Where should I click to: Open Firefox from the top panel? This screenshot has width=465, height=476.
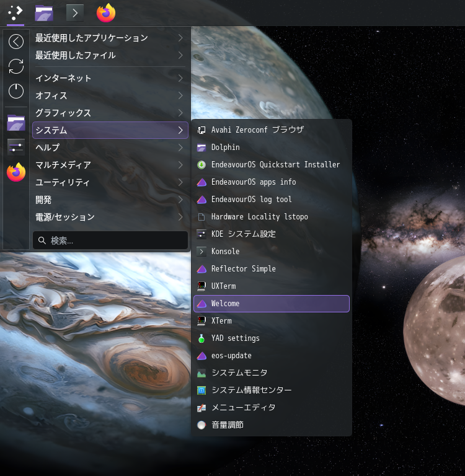(x=106, y=13)
